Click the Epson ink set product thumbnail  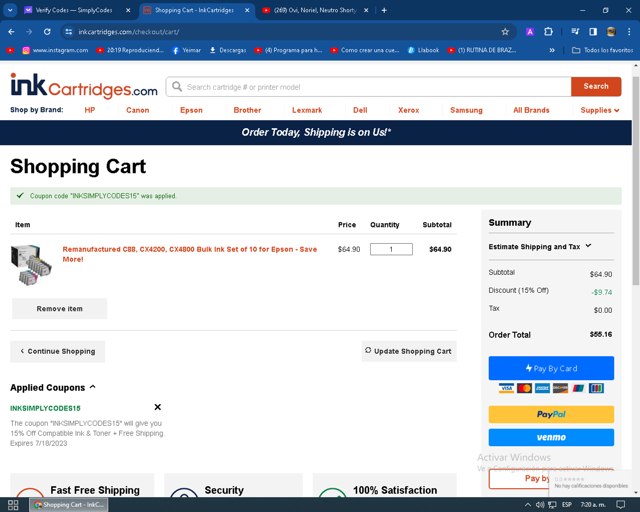pyautogui.click(x=31, y=264)
